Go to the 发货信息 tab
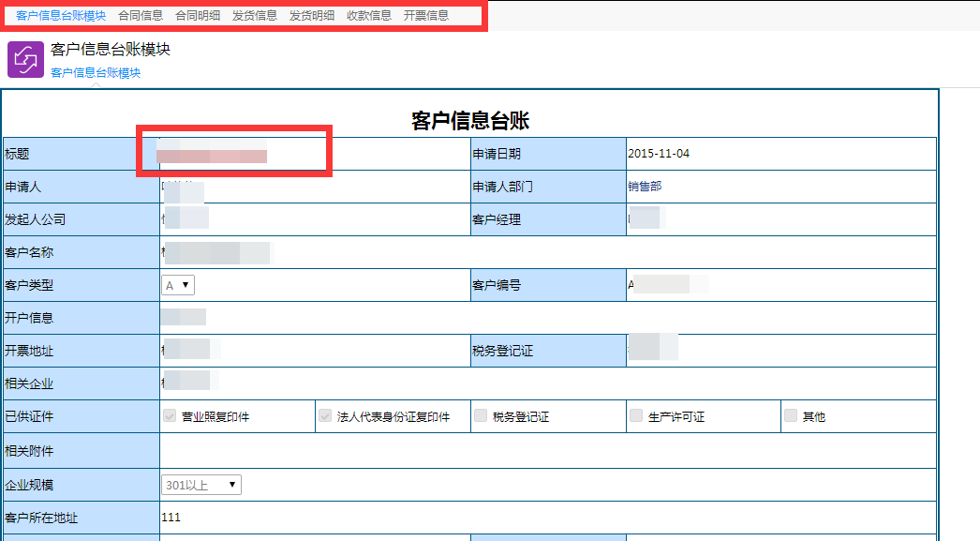 click(255, 16)
